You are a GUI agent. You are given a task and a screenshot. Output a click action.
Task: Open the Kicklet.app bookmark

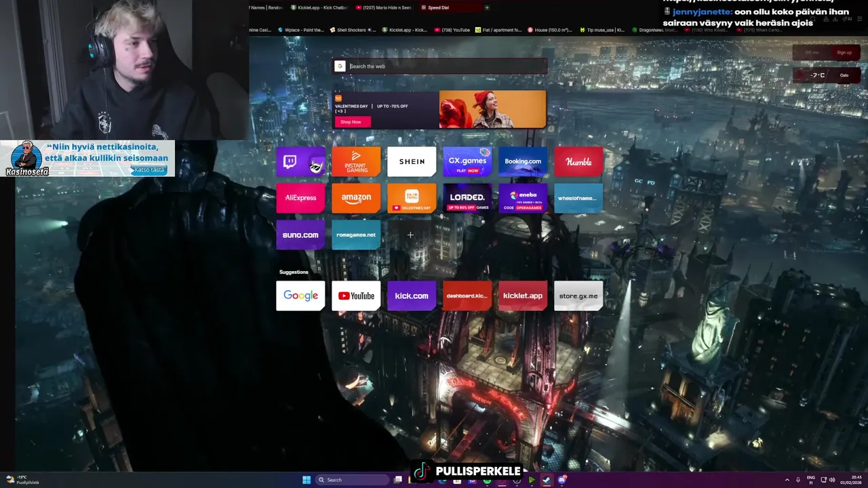click(405, 30)
